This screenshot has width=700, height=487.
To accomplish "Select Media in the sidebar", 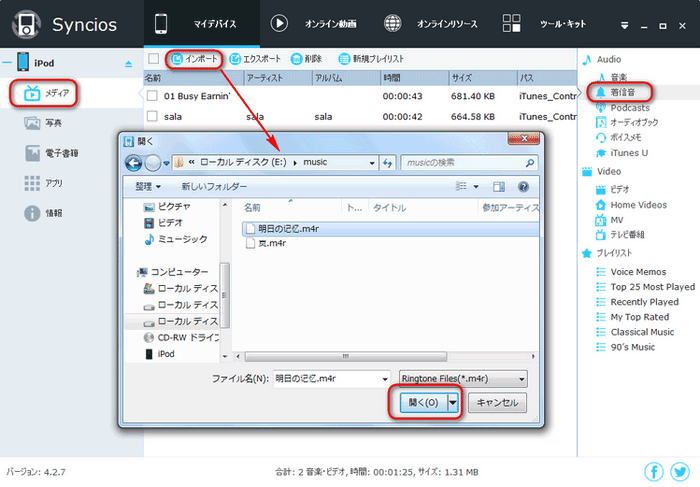I will click(45, 93).
